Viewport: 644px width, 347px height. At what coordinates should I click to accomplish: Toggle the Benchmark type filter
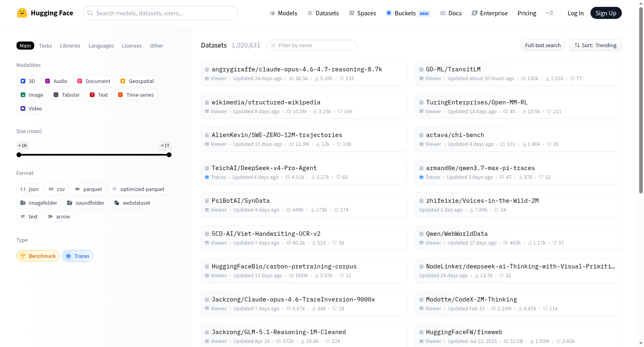[38, 256]
